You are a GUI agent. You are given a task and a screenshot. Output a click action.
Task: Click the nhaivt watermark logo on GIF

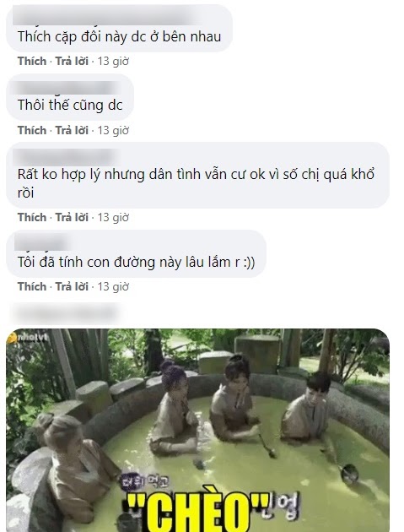29,337
